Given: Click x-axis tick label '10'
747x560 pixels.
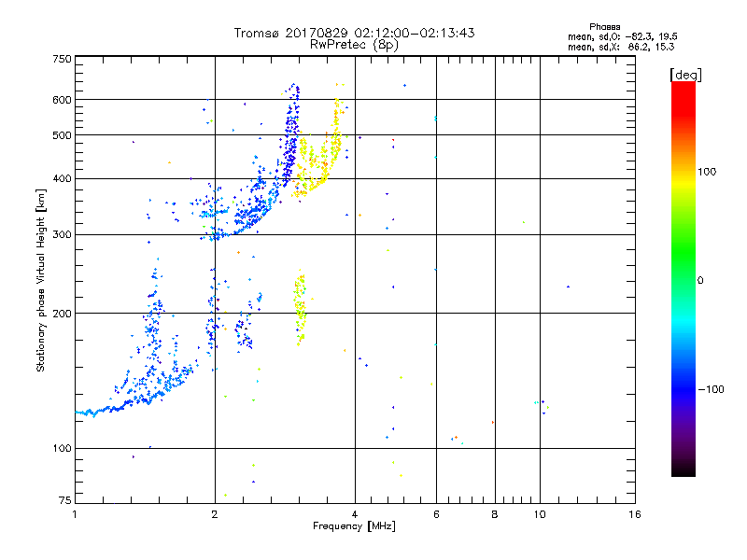Looking at the screenshot, I should tap(540, 514).
